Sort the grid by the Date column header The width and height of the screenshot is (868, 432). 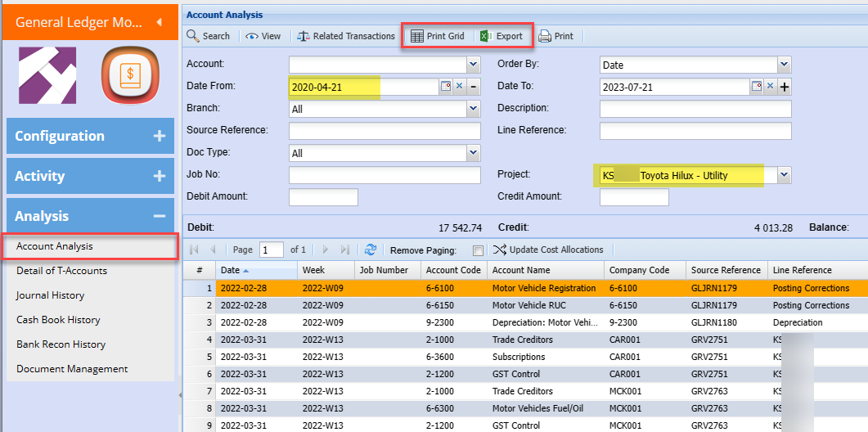pyautogui.click(x=230, y=270)
